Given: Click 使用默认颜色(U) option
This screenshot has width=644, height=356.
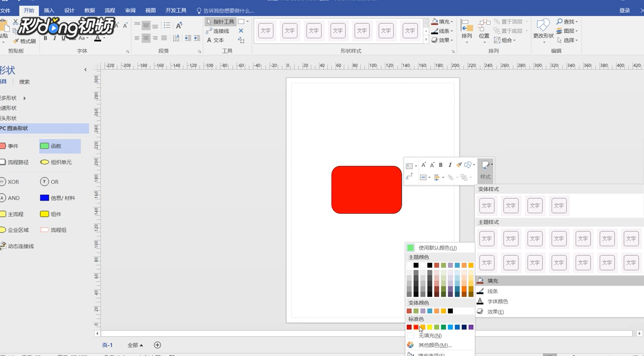Looking at the screenshot, I should (x=440, y=248).
